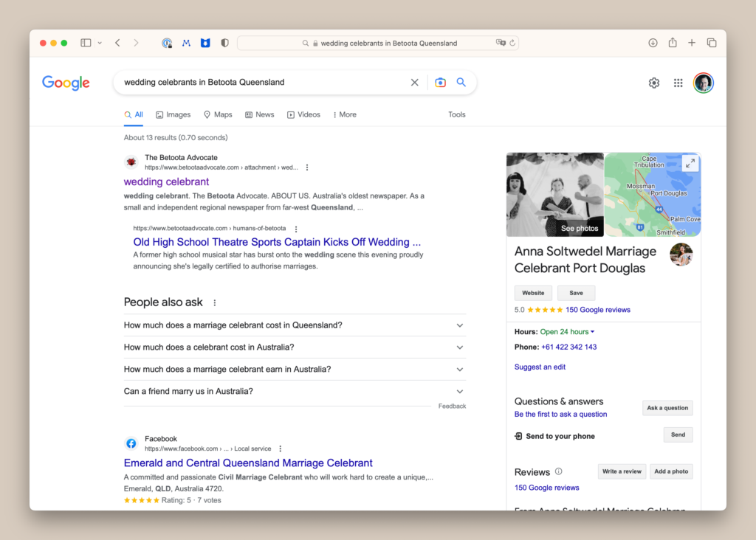756x540 pixels.
Task: Open Google settings gear icon
Action: [653, 83]
